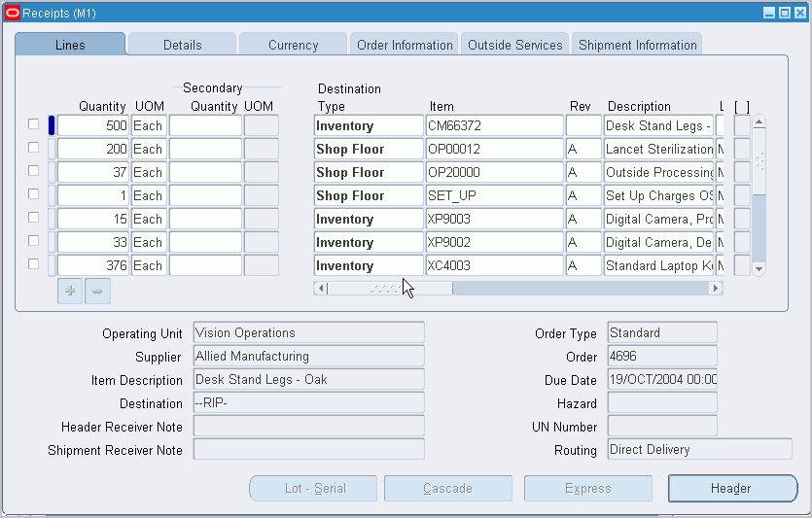812x518 pixels.
Task: Click the Rev field of the XP9003 line
Action: pyautogui.click(x=583, y=219)
